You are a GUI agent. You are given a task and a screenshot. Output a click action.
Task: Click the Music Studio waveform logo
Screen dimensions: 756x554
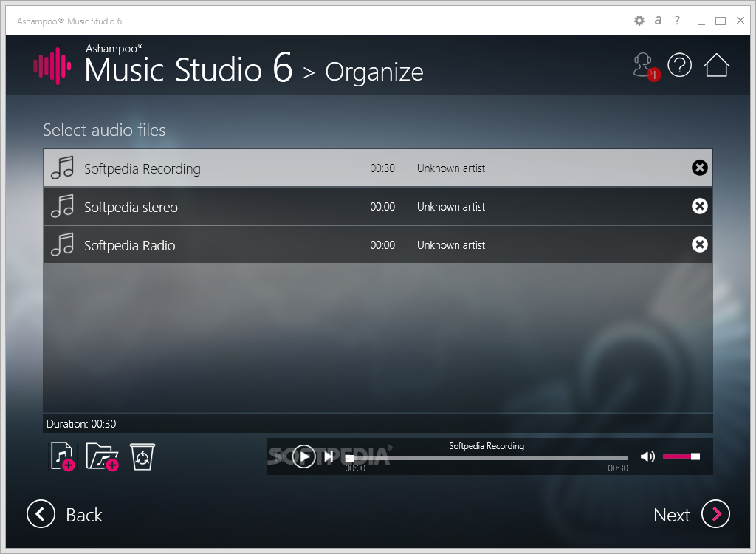[x=52, y=66]
